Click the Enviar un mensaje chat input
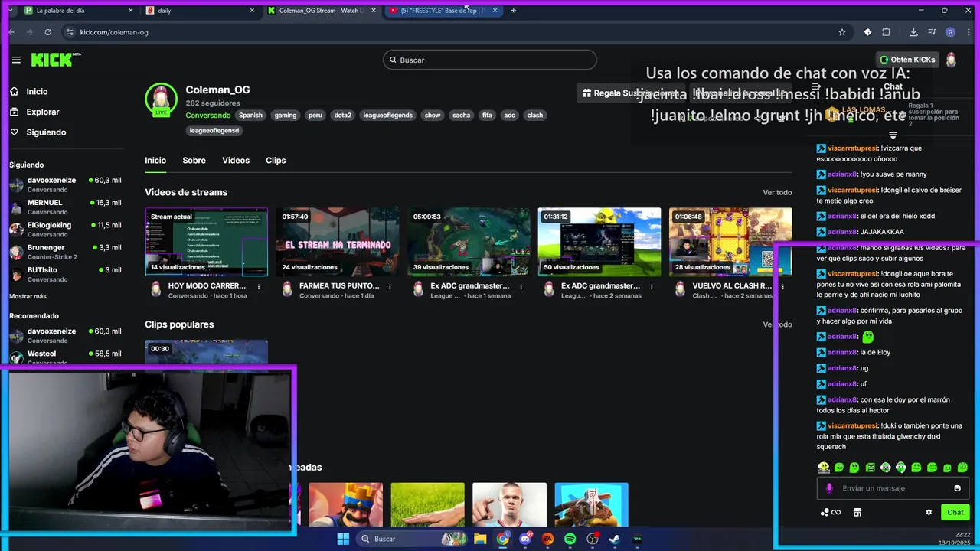This screenshot has width=980, height=551. pos(892,488)
